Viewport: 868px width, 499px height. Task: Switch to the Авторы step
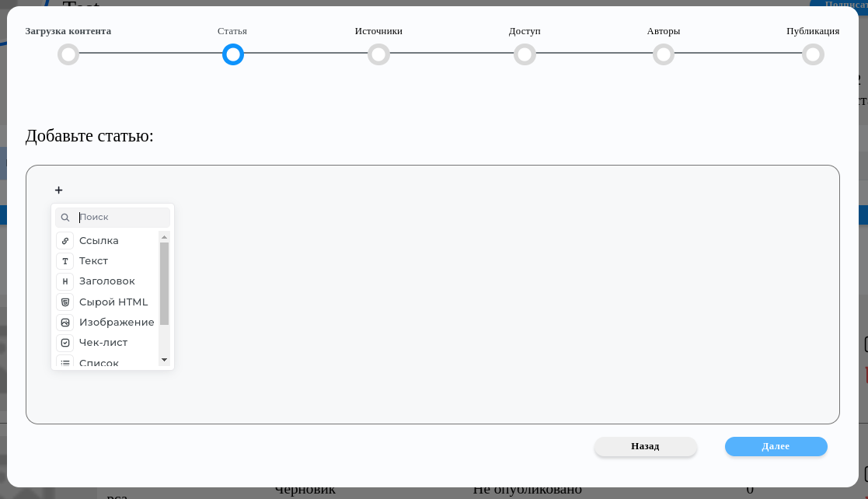pos(664,55)
